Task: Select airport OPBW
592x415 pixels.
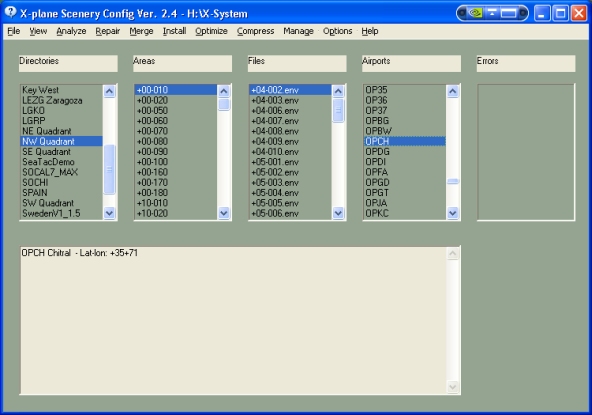Action: [x=405, y=131]
